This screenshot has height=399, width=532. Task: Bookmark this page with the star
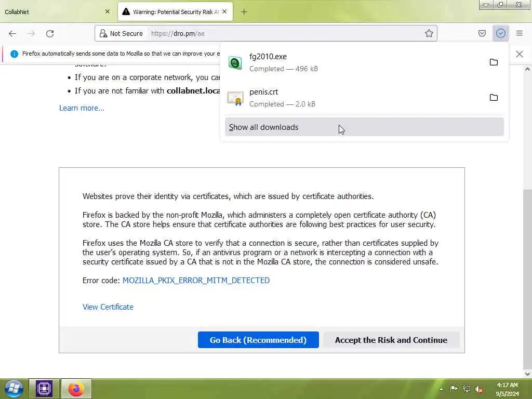tap(429, 33)
